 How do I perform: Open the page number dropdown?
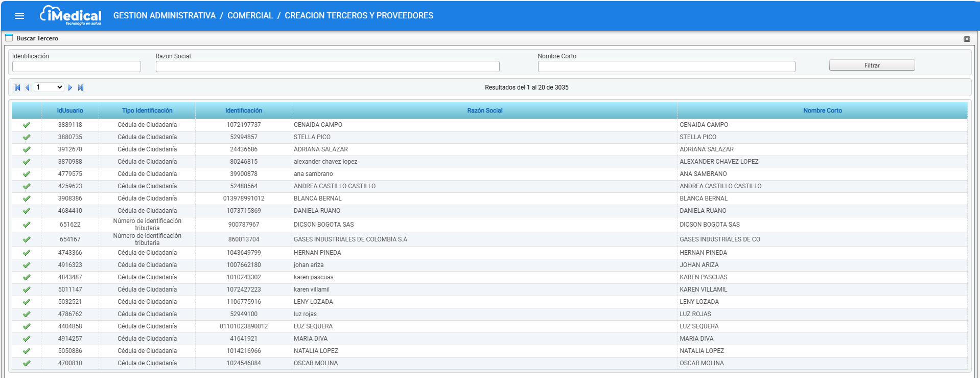pos(49,87)
